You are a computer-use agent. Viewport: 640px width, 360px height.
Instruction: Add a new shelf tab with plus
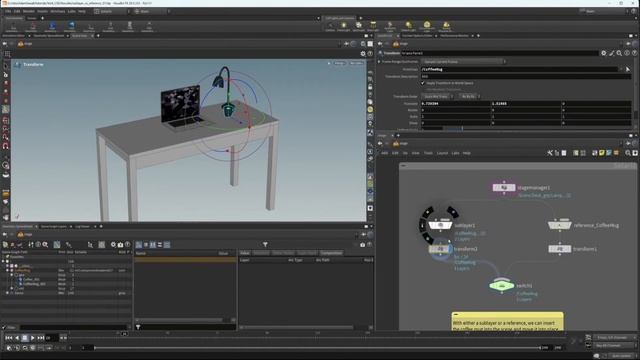pos(42,18)
